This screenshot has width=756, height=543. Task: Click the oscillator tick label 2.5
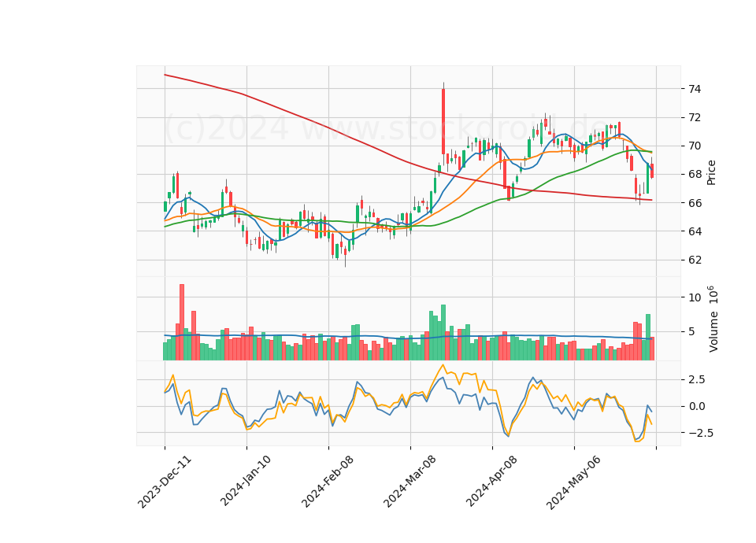point(697,379)
